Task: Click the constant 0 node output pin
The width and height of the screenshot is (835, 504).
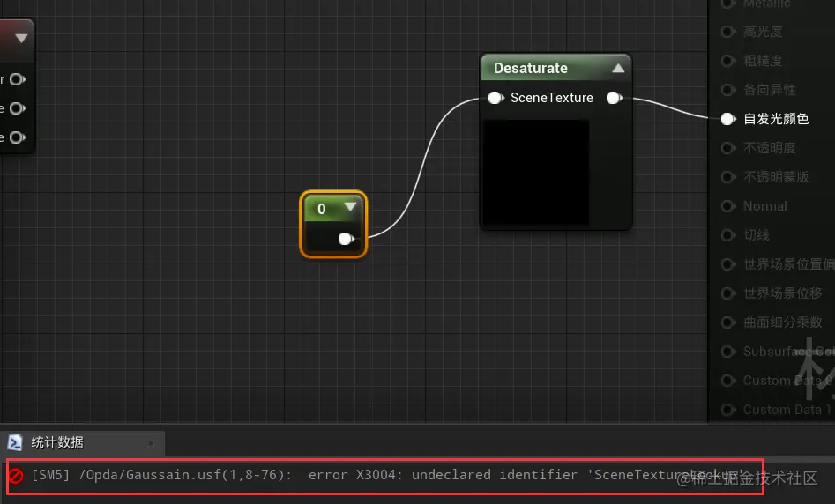Action: [347, 239]
